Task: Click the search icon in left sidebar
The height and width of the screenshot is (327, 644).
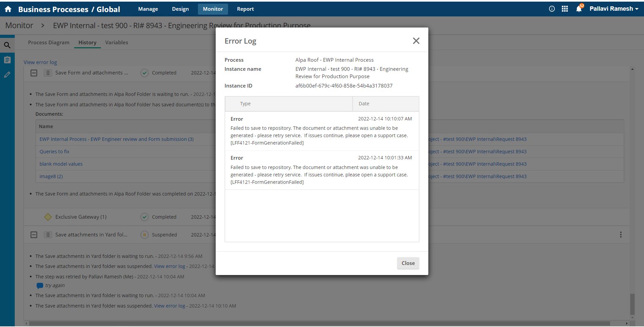Action: tap(7, 45)
